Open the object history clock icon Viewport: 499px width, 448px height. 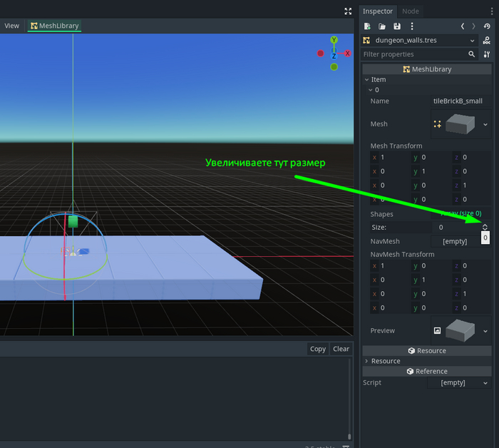487,26
